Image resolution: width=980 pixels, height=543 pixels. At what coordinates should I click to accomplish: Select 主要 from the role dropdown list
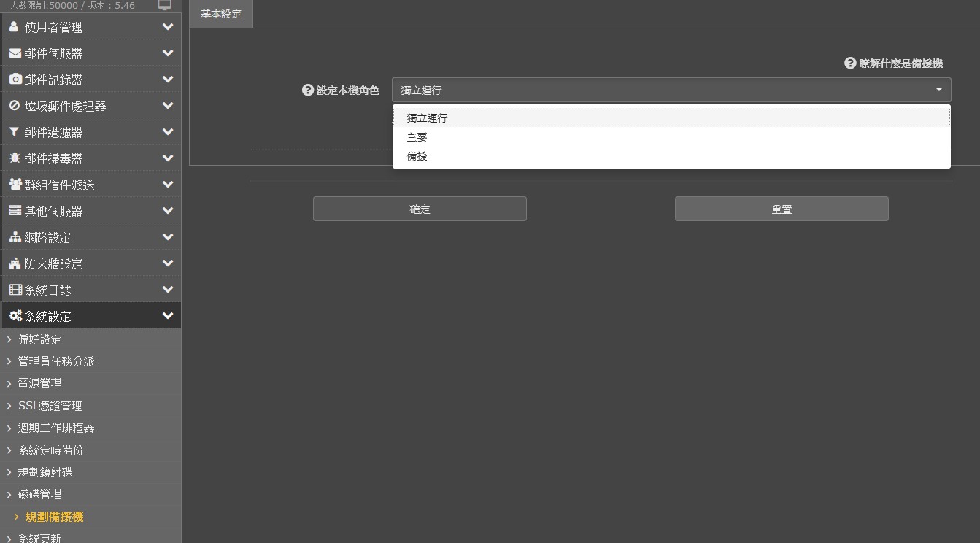(417, 137)
